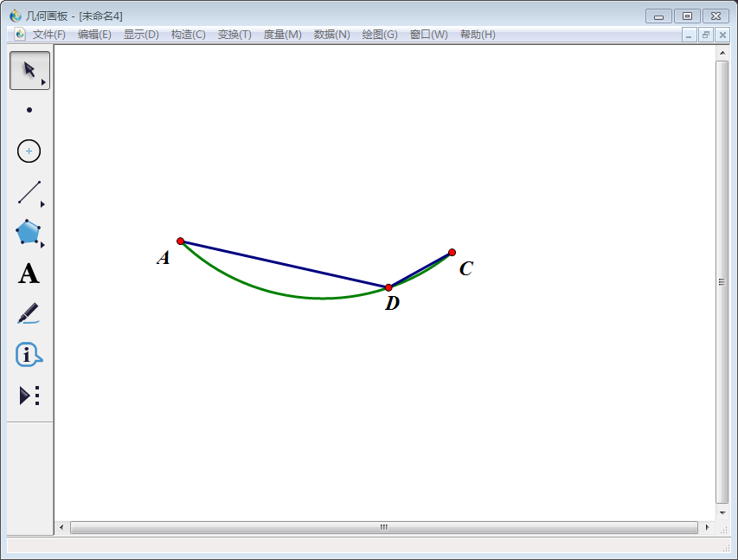Select red point A
The image size is (738, 560).
pyautogui.click(x=180, y=241)
